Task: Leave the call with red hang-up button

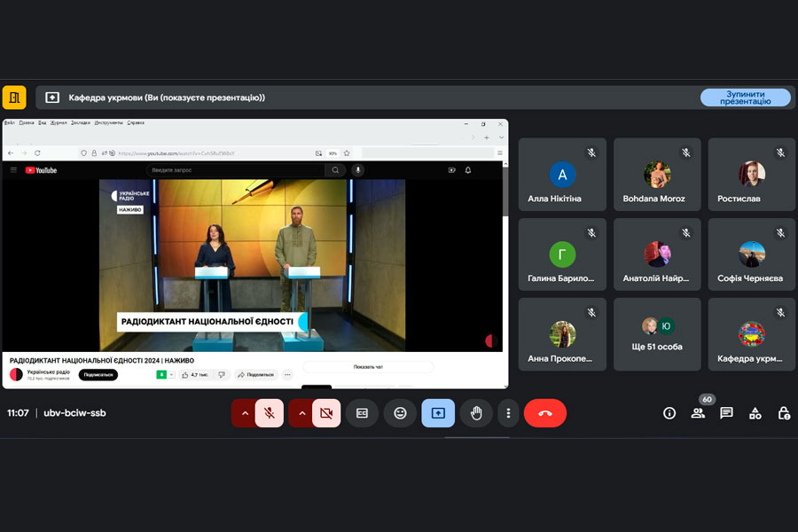Action: [x=545, y=413]
